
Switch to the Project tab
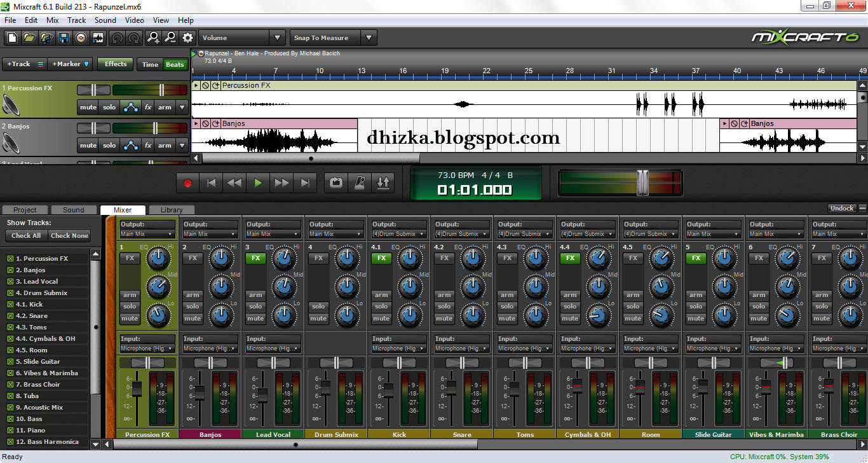tap(25, 210)
